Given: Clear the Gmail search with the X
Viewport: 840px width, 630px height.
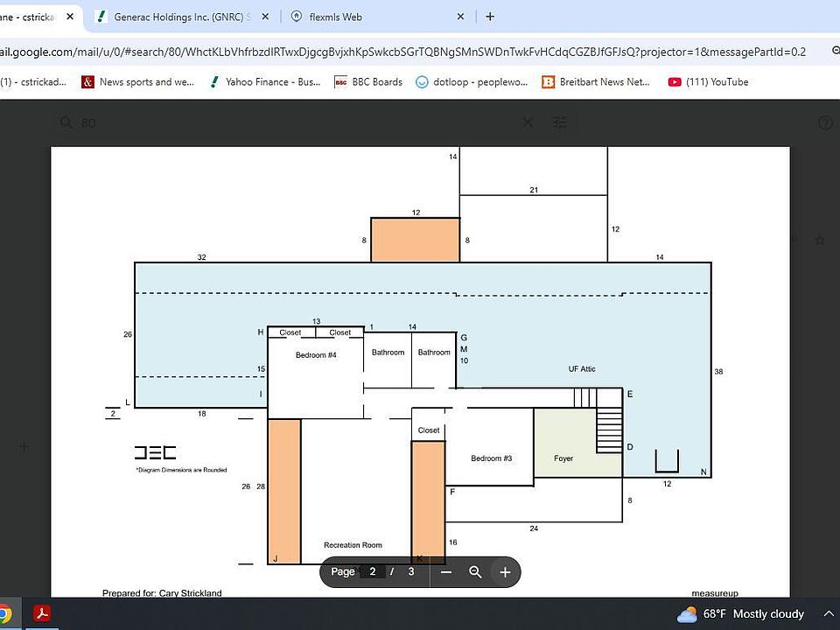Looking at the screenshot, I should [x=528, y=122].
